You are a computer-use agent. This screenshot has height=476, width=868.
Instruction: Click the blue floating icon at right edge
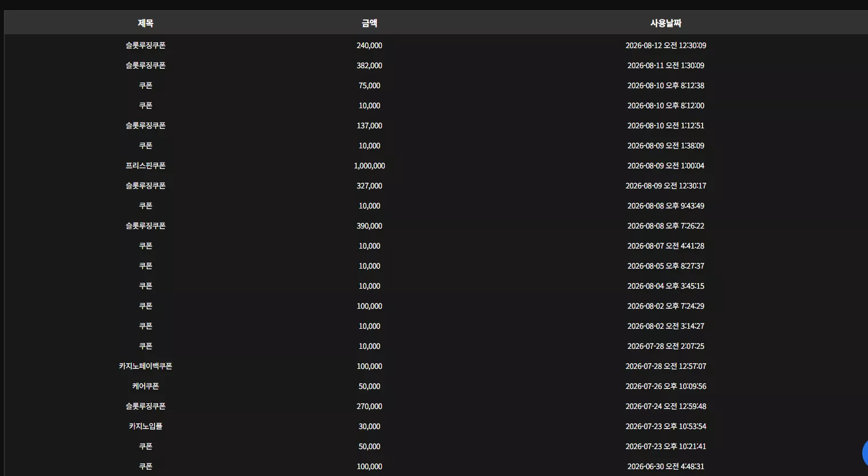coord(865,453)
